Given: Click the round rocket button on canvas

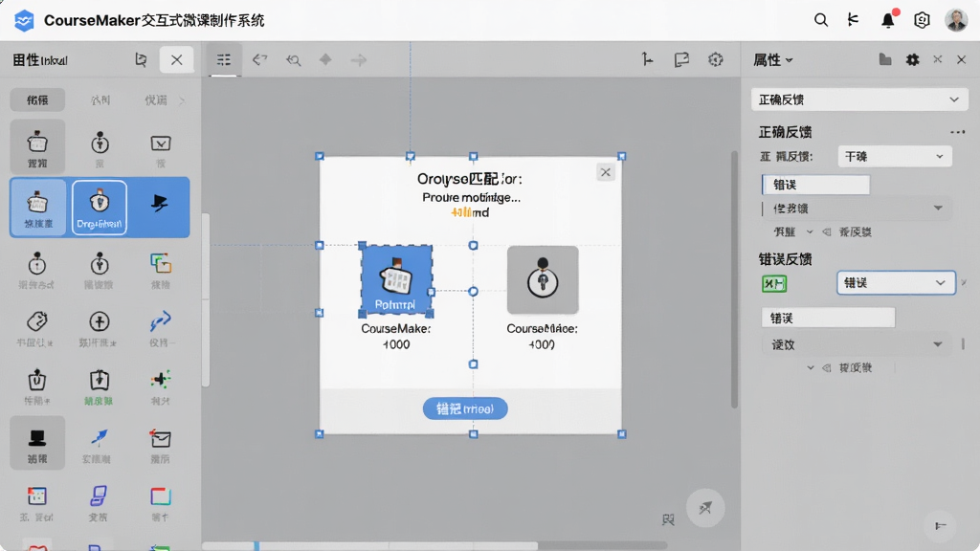Looking at the screenshot, I should tap(705, 508).
